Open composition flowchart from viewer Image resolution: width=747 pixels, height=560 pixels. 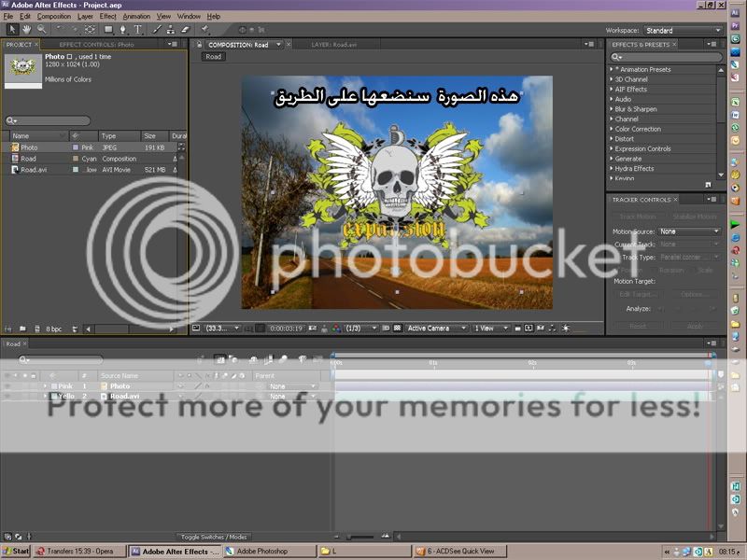pyautogui.click(x=553, y=329)
